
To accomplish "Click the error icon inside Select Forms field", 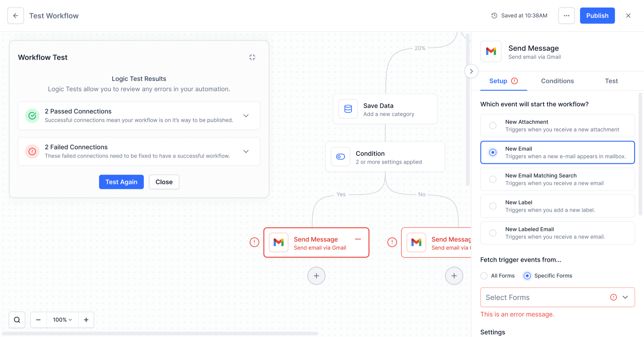I will tap(613, 297).
